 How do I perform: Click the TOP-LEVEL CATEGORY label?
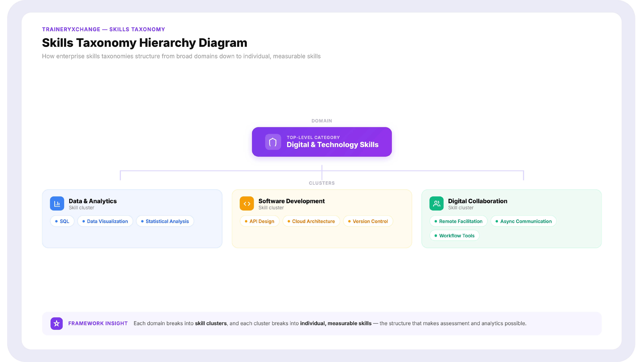coord(313,137)
